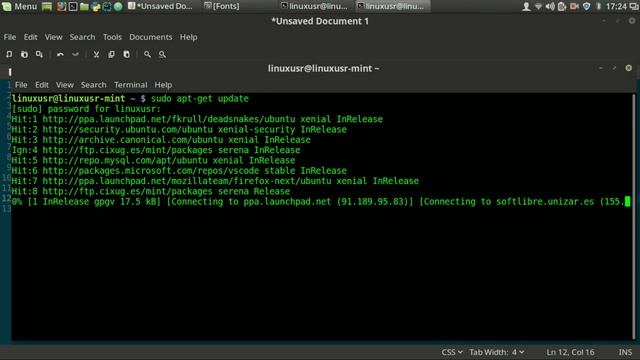Click the sound volume tray icon
640x360 pixels.
(550, 6)
